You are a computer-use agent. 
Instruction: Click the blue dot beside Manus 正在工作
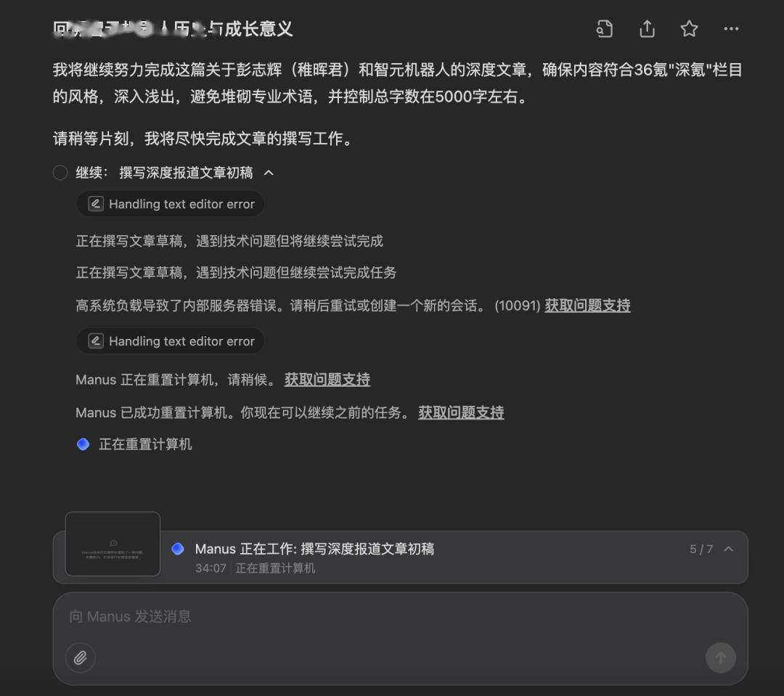[178, 549]
